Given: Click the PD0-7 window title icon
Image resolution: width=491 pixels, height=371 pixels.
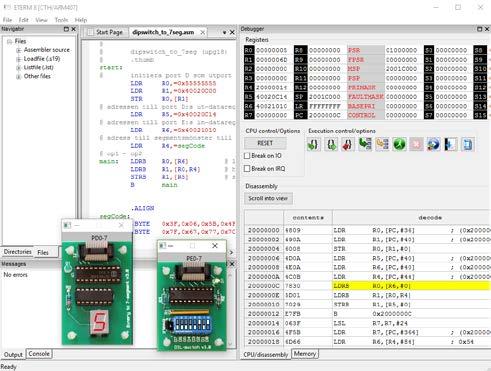Looking at the screenshot, I should coord(67,225).
